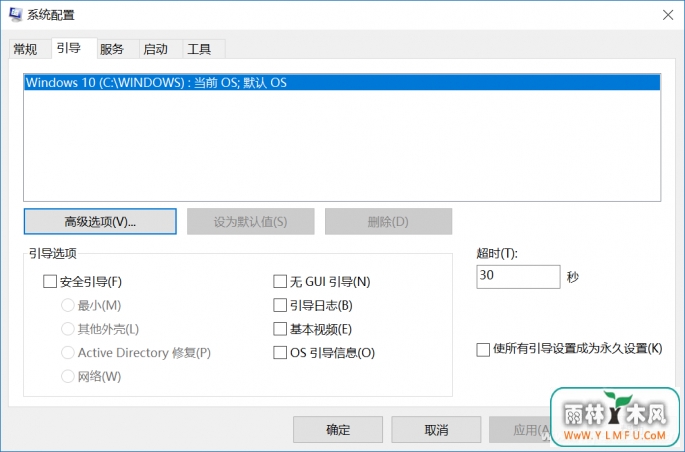685x452 pixels.
Task: Enable the 引导日志(B) checkbox
Action: tap(280, 305)
